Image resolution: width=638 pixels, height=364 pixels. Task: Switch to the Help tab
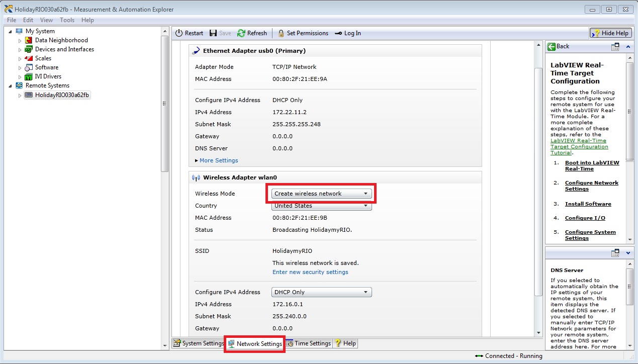[345, 343]
